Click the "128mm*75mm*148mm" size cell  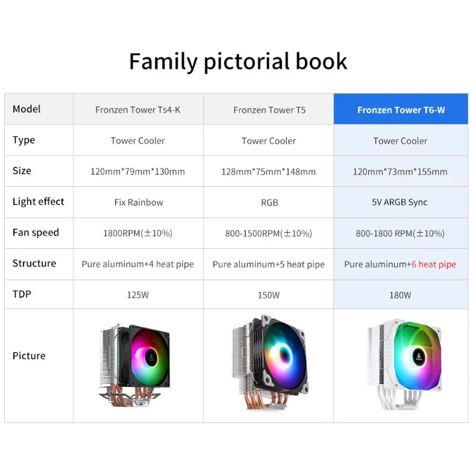[269, 172]
